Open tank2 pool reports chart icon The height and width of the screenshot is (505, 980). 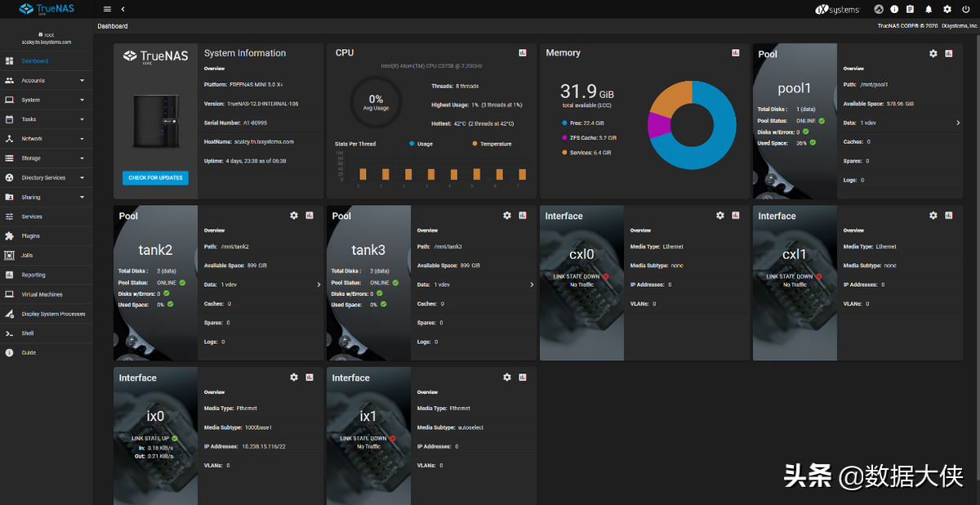[310, 215]
